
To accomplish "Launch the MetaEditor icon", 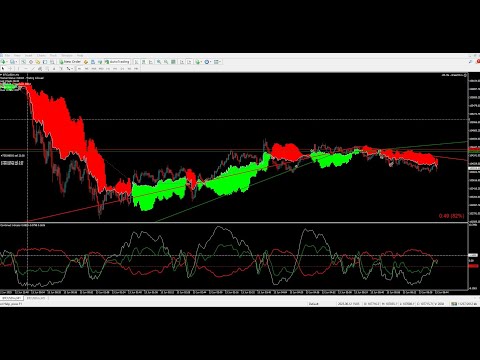I will point(86,62).
